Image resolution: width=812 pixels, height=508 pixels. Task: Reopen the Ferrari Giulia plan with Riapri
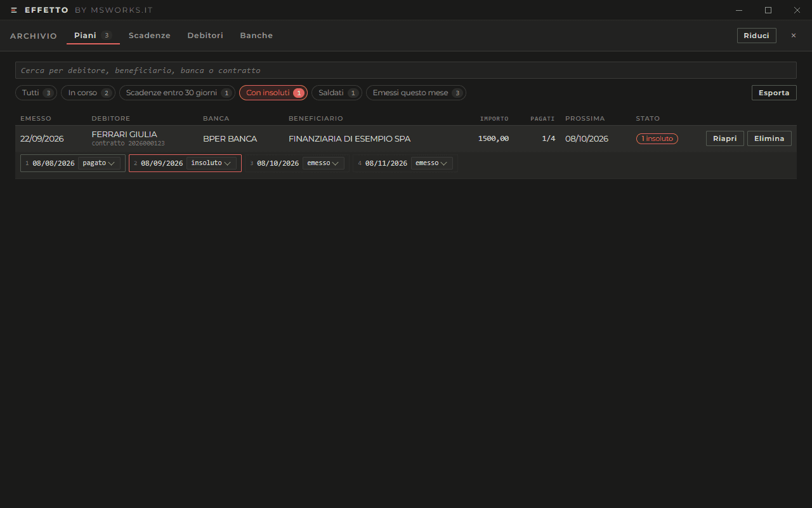pos(725,138)
